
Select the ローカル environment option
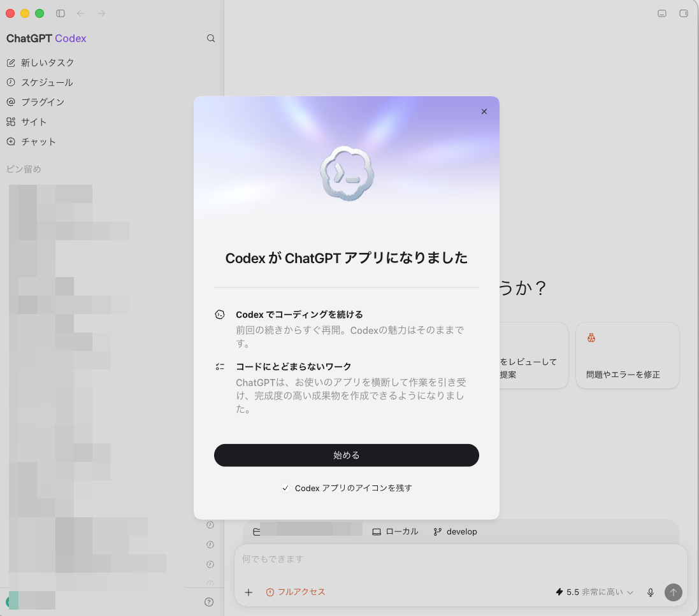(x=396, y=532)
